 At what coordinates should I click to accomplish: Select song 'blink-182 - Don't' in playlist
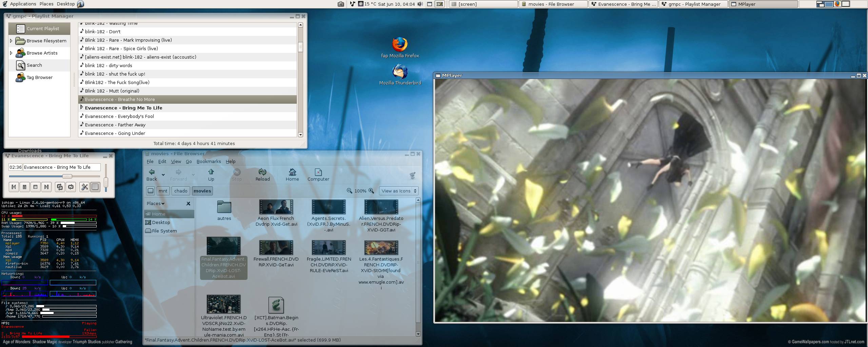click(188, 32)
